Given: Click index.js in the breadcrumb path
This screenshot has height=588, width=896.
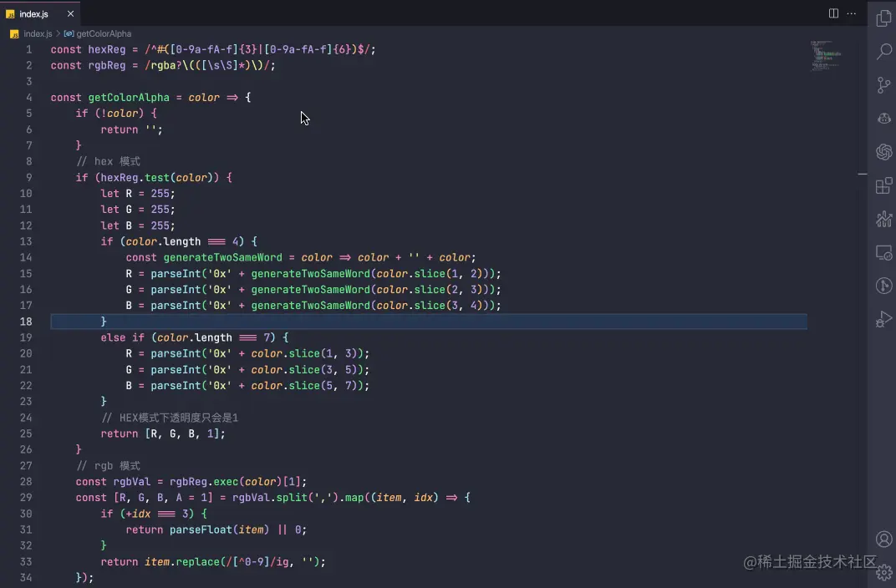Looking at the screenshot, I should point(38,33).
